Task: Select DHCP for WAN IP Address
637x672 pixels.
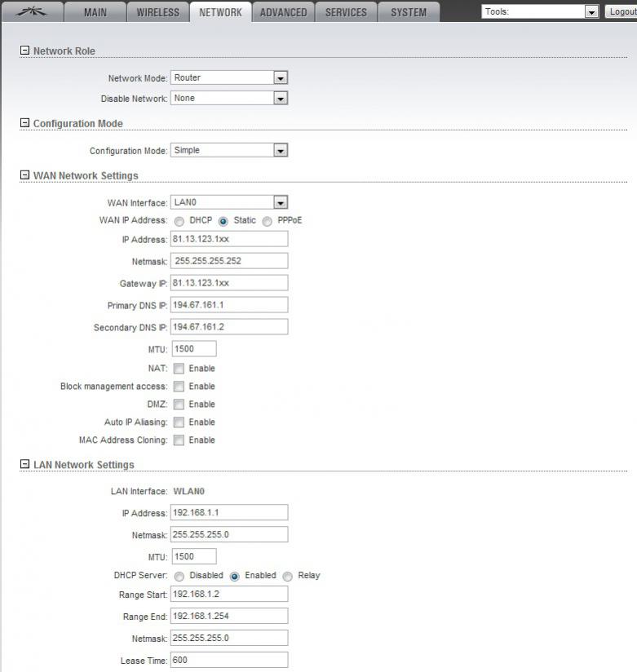Action: (179, 221)
